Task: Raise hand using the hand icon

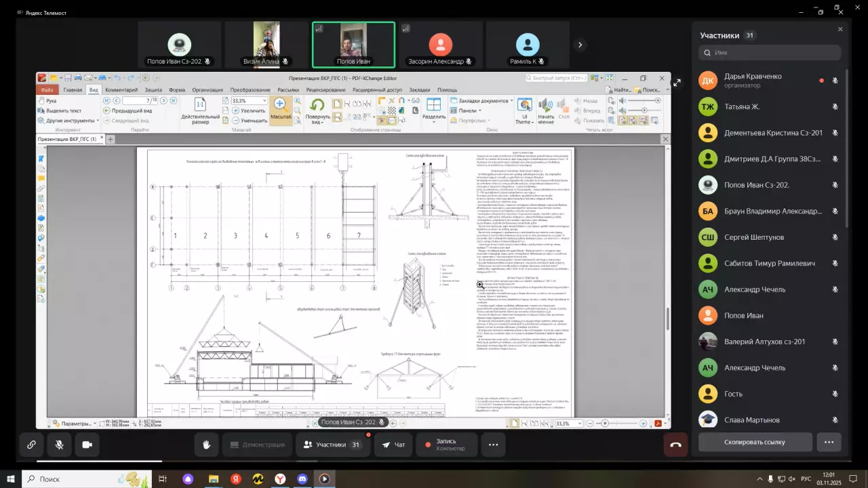Action: coord(206,445)
